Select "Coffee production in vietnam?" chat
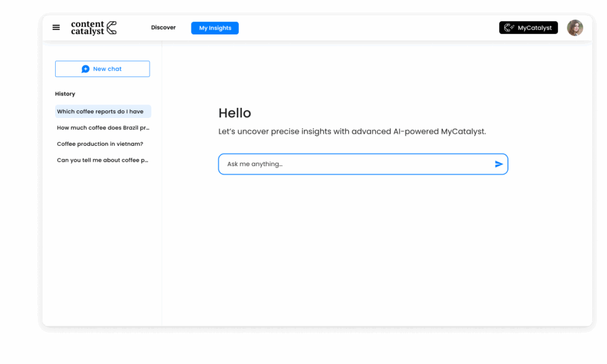 (x=100, y=144)
